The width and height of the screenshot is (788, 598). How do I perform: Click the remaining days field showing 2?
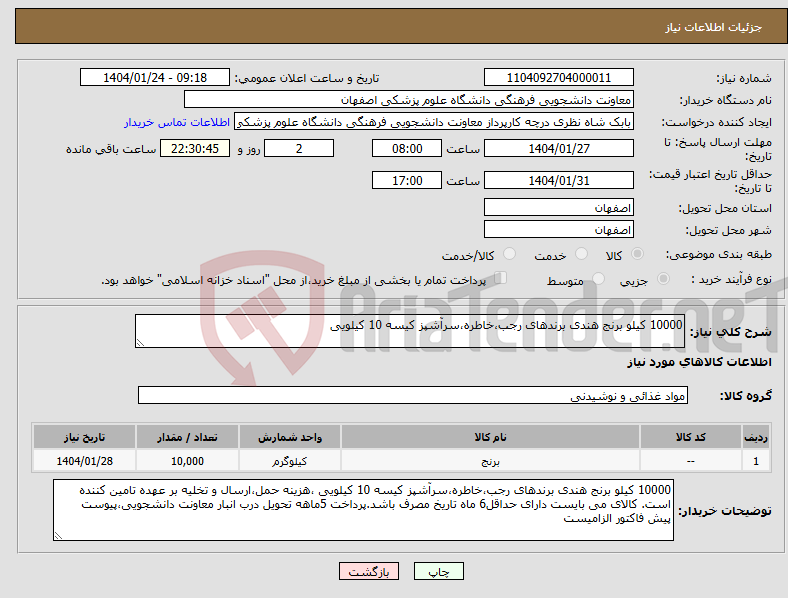[299, 149]
